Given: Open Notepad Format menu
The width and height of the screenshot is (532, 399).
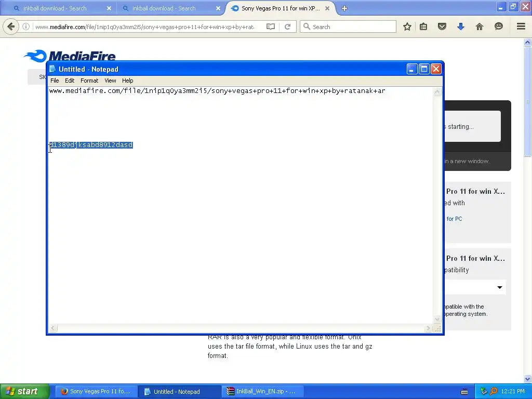Looking at the screenshot, I should coord(89,81).
